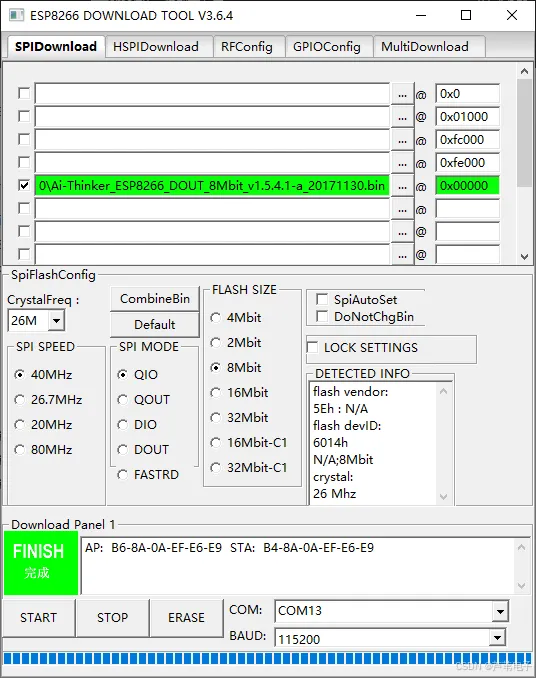Click the 0x00000 address field
This screenshot has width=536, height=678.
pyautogui.click(x=467, y=186)
